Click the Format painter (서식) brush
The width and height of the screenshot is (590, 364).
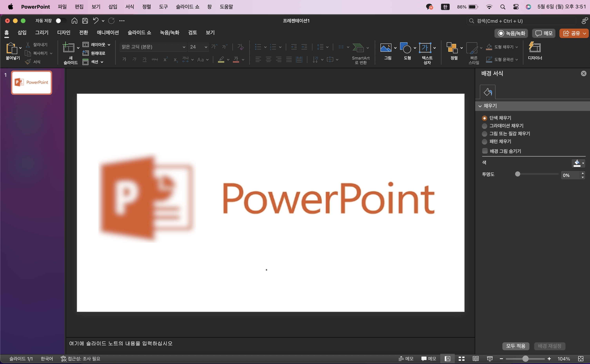(28, 62)
